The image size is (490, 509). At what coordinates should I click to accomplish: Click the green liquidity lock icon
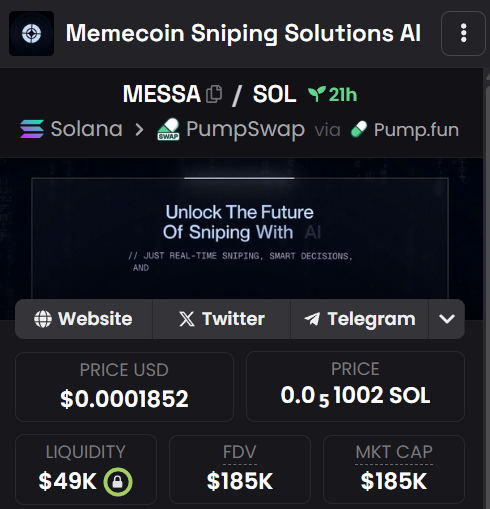pos(118,482)
